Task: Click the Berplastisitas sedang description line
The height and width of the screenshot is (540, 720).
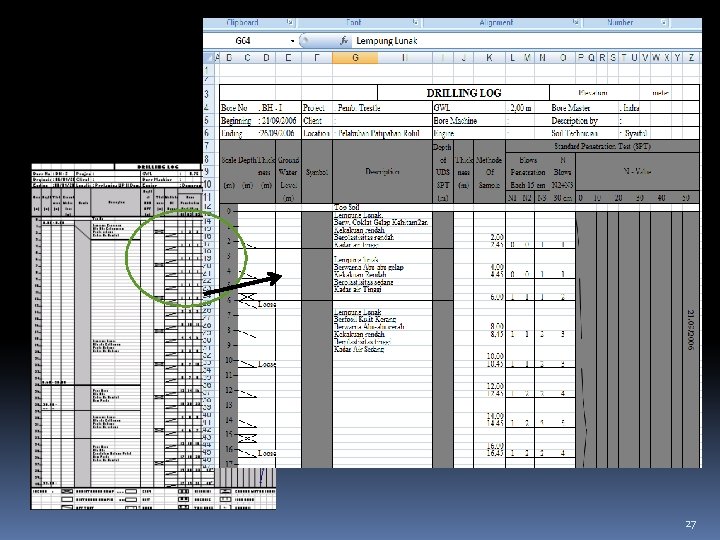Action: (x=364, y=282)
